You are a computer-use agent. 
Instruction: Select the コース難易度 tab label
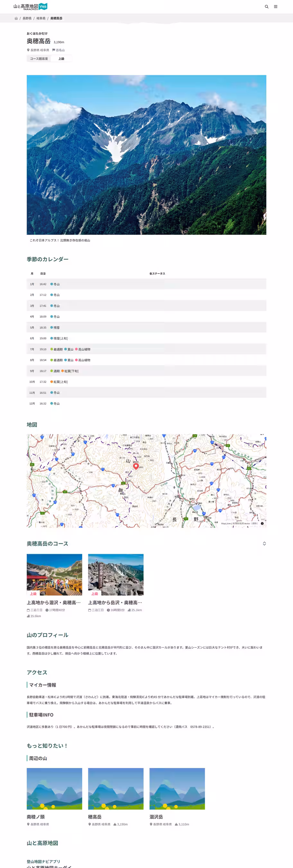[39, 59]
